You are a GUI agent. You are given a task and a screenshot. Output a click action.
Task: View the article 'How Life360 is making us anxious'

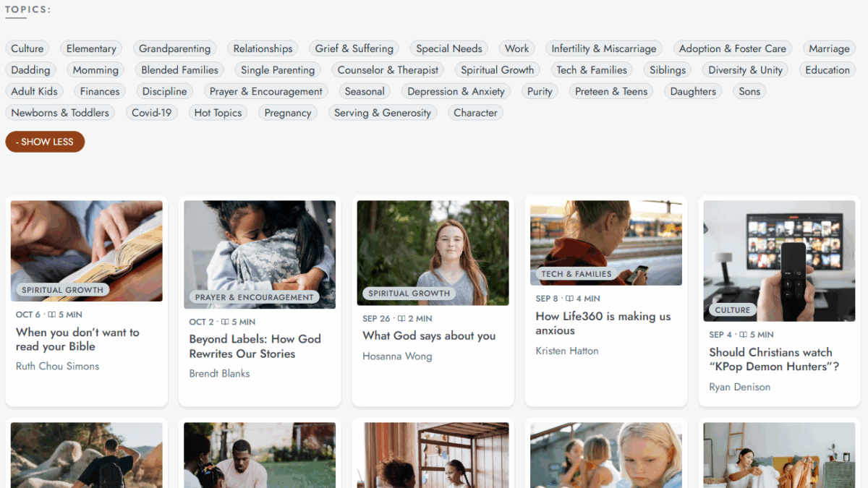[x=604, y=322]
